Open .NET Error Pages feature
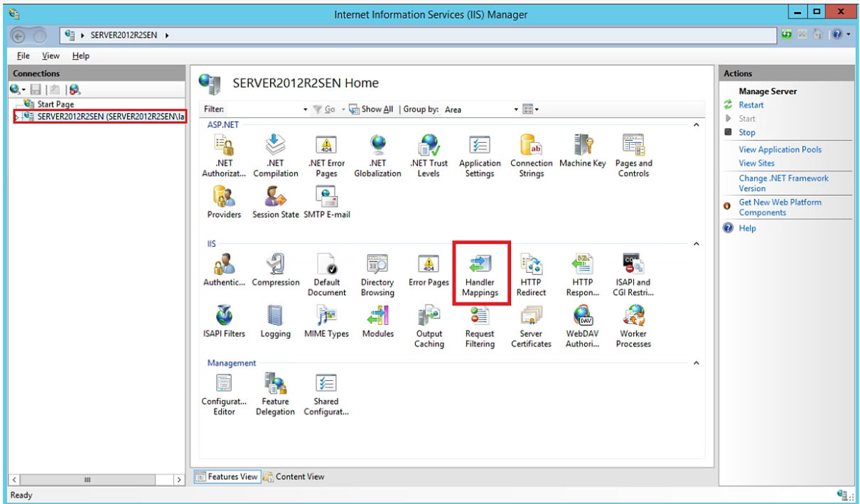The width and height of the screenshot is (860, 504). [327, 156]
